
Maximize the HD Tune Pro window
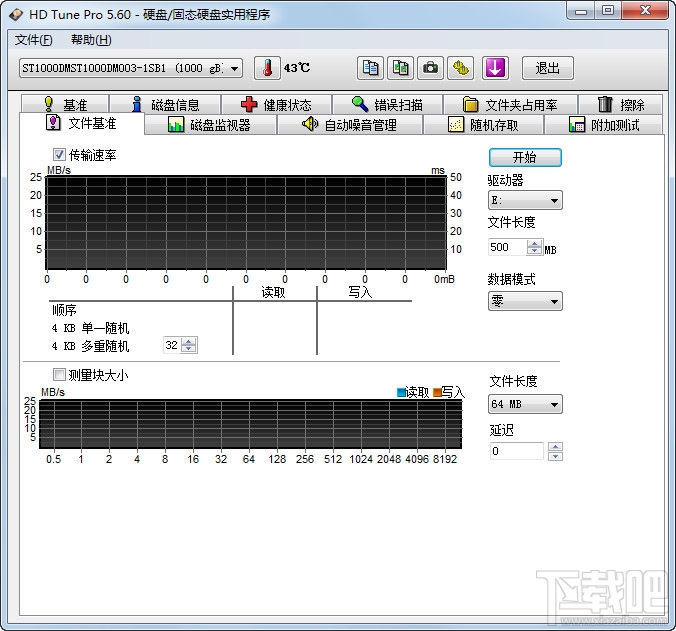(x=608, y=11)
